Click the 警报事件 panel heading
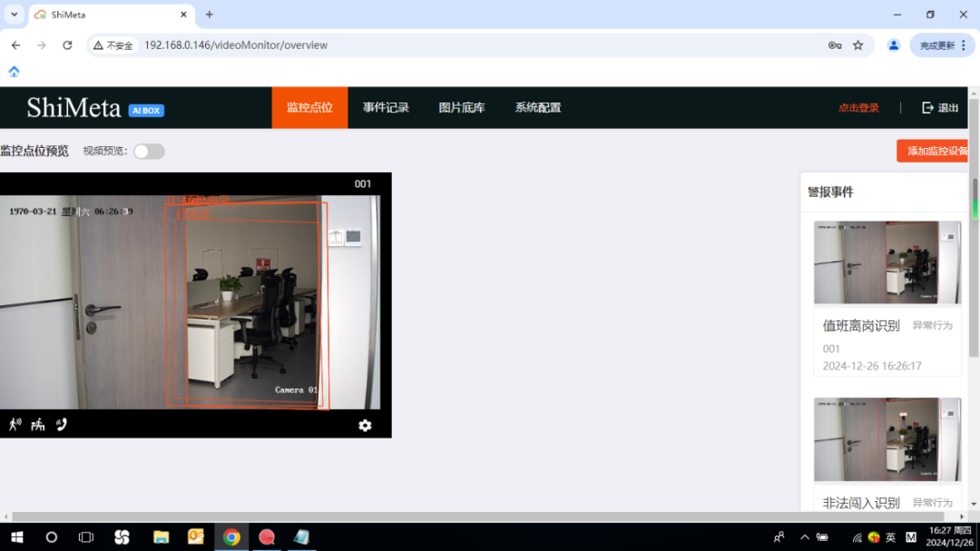 (x=830, y=192)
